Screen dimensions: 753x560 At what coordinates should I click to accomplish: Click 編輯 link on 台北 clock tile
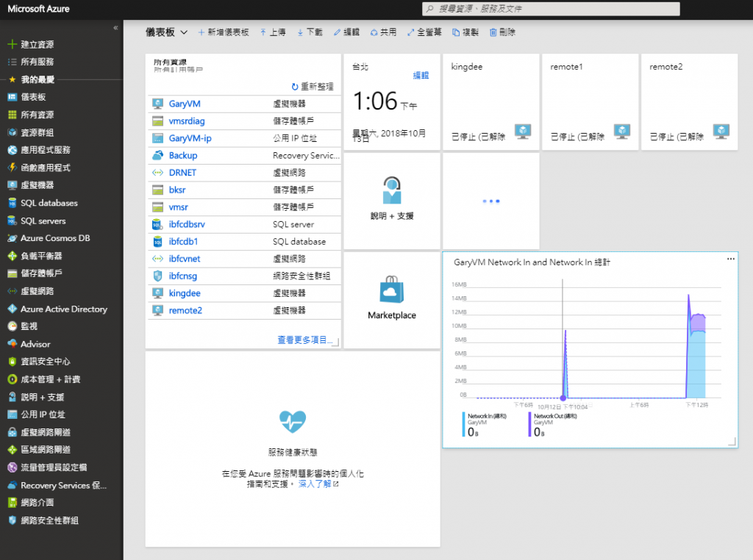point(421,76)
